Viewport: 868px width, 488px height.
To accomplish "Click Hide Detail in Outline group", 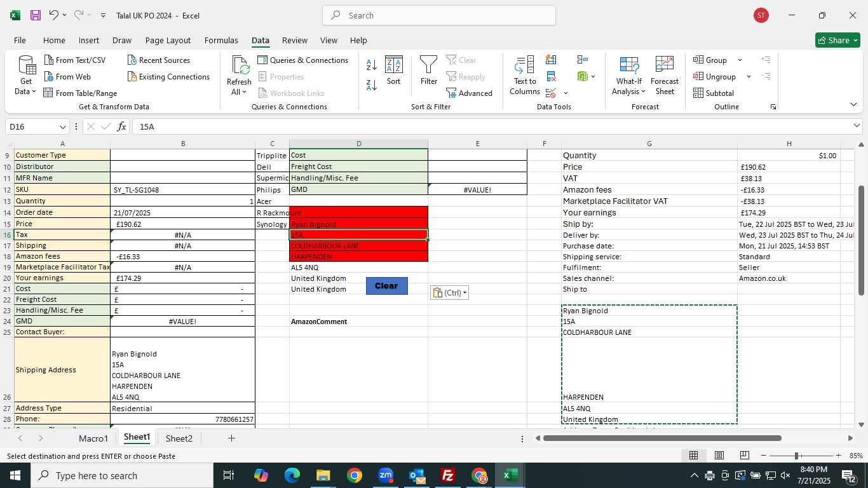I will pyautogui.click(x=766, y=76).
